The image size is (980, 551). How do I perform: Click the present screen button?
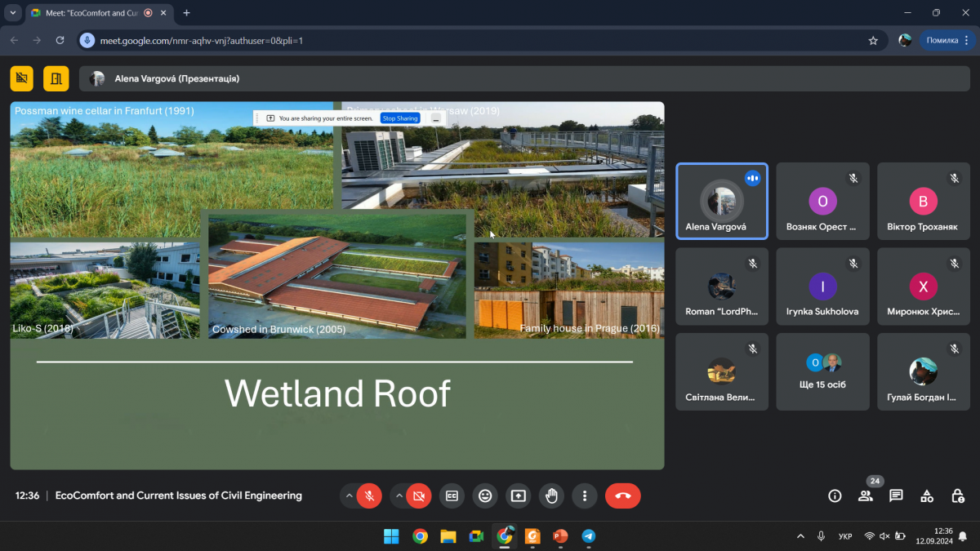519,495
